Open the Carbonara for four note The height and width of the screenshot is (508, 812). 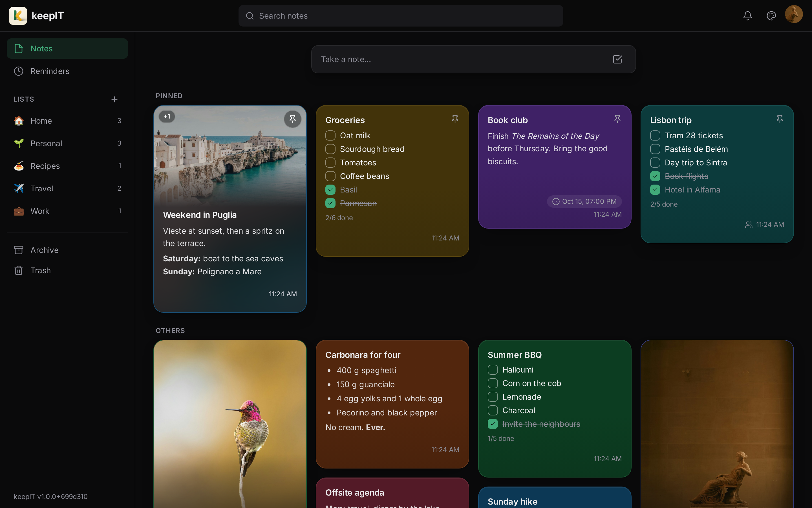pos(392,404)
